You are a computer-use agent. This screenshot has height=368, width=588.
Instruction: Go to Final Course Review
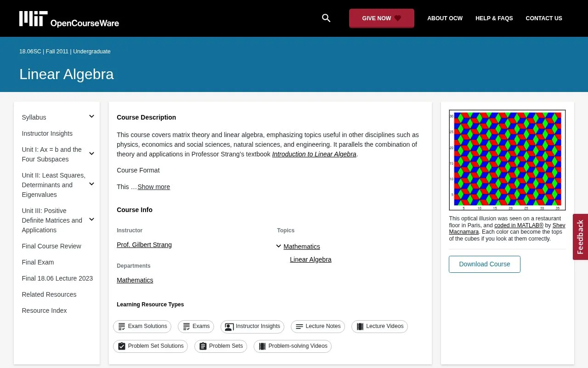51,246
